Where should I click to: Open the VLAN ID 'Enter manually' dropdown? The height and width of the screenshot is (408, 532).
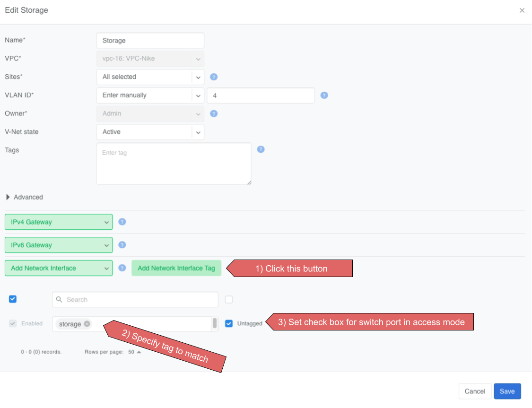coord(150,95)
